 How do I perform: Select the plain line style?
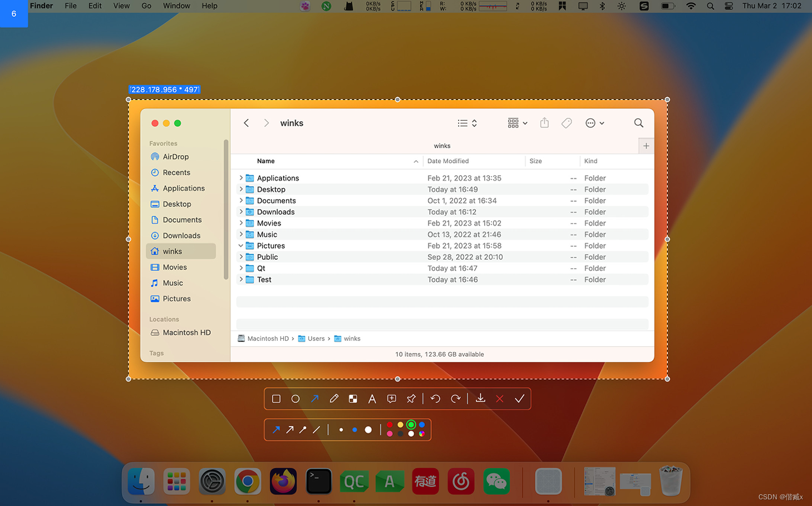tap(316, 429)
